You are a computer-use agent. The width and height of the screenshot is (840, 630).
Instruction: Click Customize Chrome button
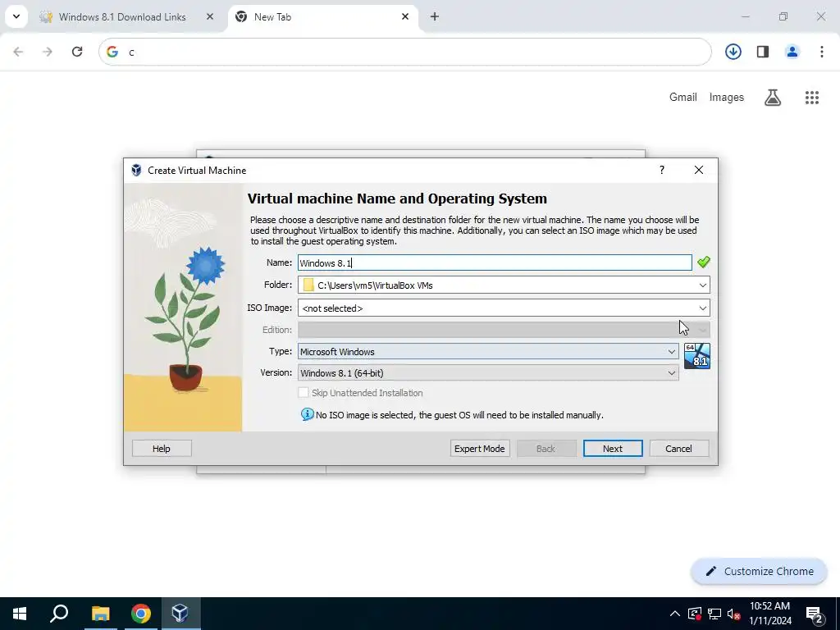point(759,571)
